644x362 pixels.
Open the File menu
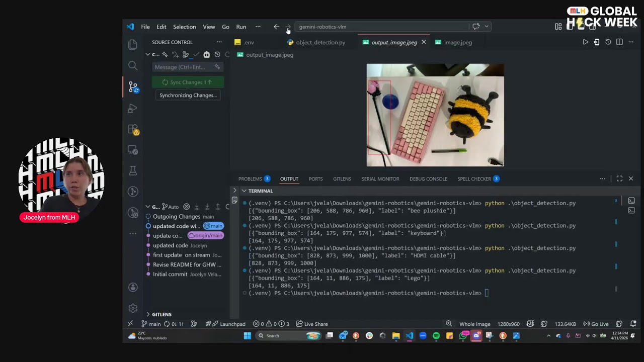pos(145,27)
